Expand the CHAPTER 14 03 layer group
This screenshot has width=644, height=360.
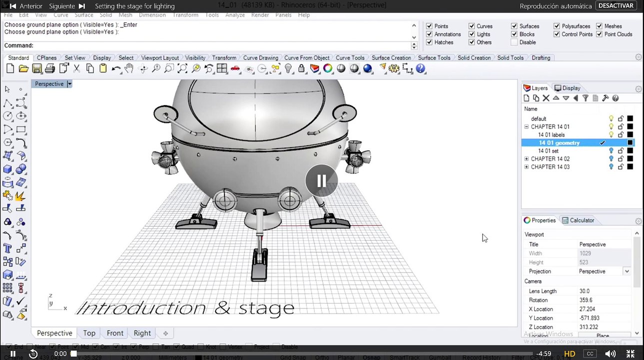(x=527, y=167)
